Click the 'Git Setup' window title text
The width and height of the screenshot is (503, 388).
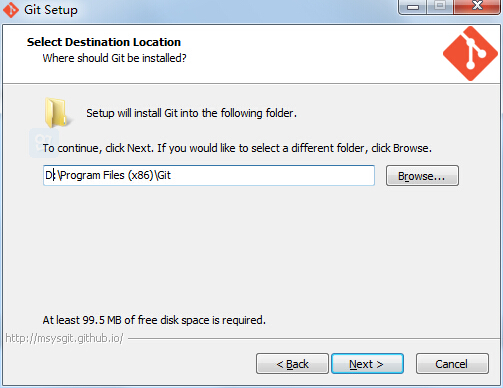pyautogui.click(x=51, y=10)
